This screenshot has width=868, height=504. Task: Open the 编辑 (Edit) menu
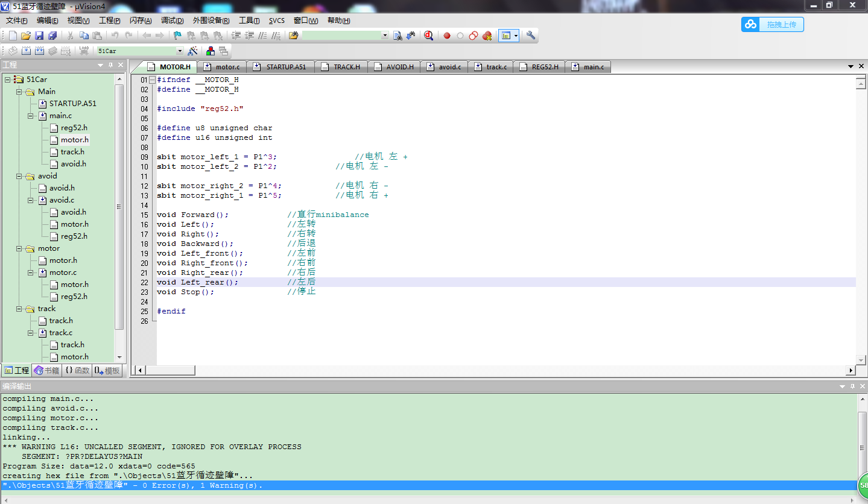tap(48, 20)
